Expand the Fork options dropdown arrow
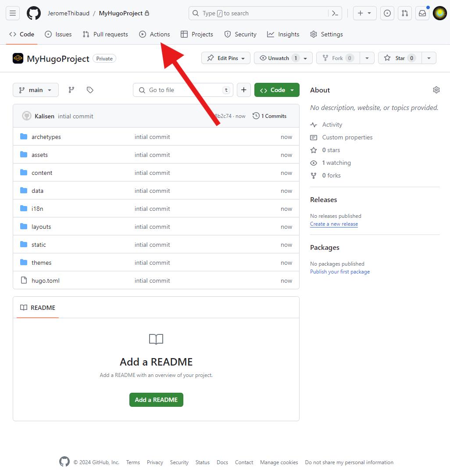Screen dimensions: 450x476 [367, 58]
